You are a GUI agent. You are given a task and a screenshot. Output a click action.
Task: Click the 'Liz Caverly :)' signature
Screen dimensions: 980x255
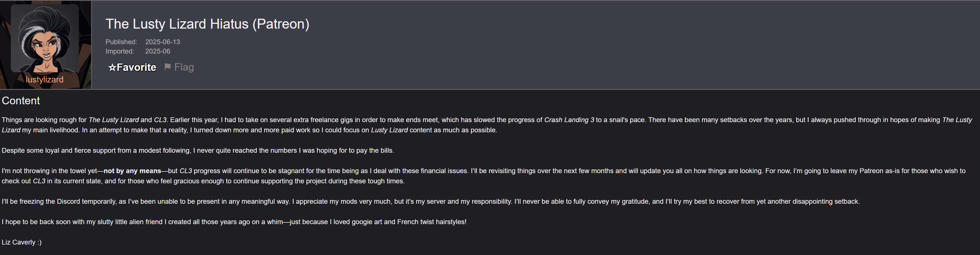[x=21, y=243]
